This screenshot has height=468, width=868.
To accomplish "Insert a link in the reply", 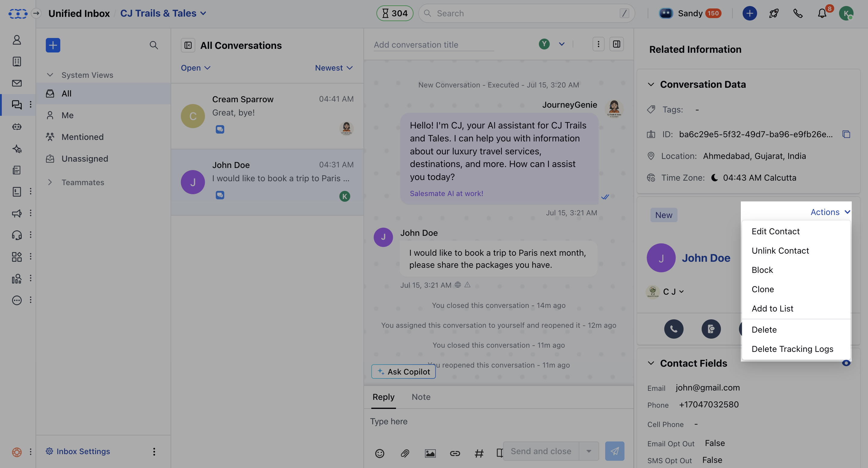I will click(455, 454).
